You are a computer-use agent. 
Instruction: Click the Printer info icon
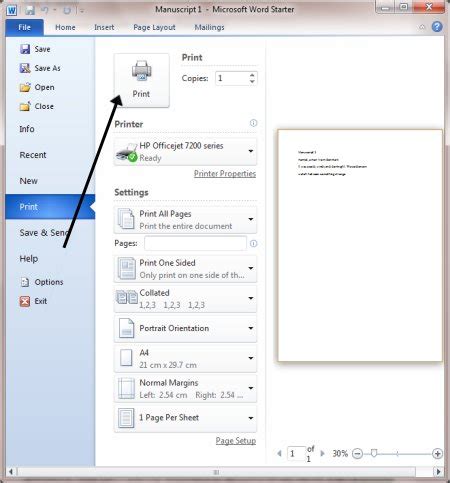[253, 123]
